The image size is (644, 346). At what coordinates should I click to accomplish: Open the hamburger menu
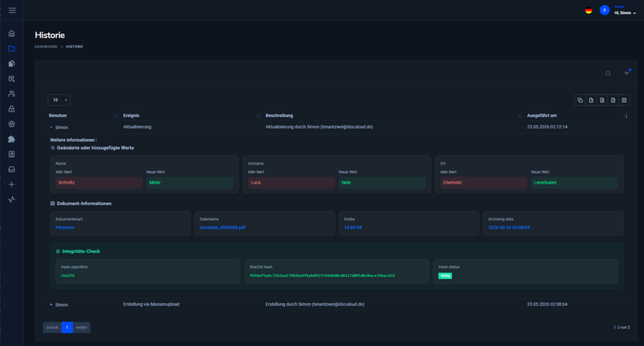(x=12, y=10)
